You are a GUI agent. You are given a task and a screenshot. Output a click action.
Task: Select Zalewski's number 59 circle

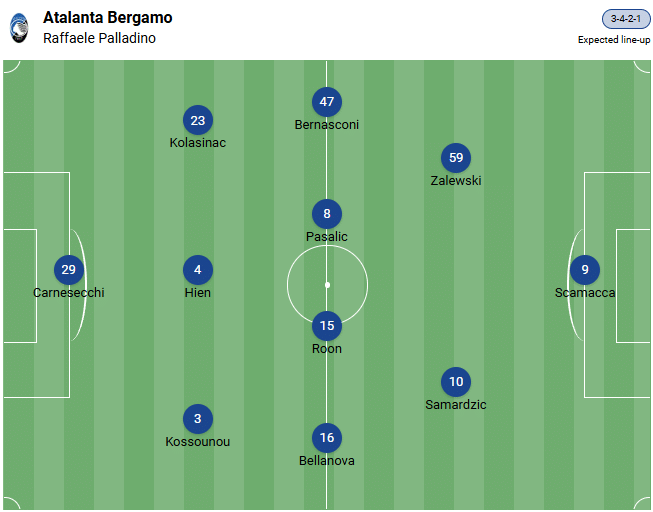click(x=456, y=158)
